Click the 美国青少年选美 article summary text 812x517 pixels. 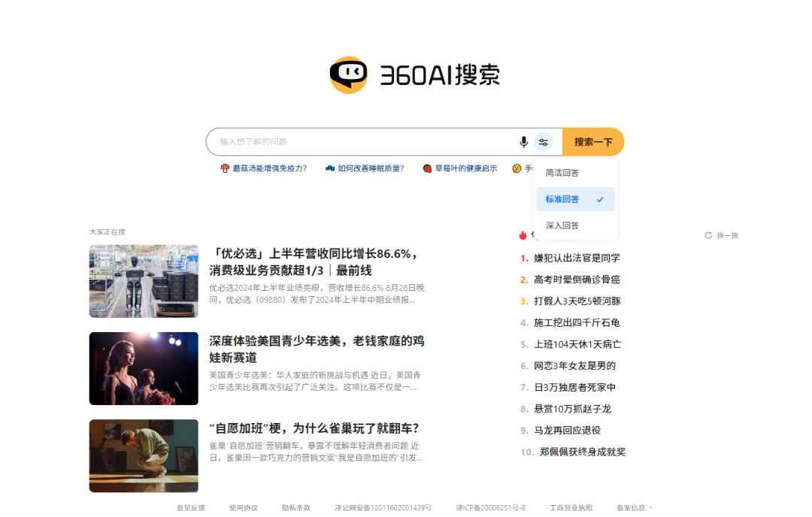[x=315, y=382]
